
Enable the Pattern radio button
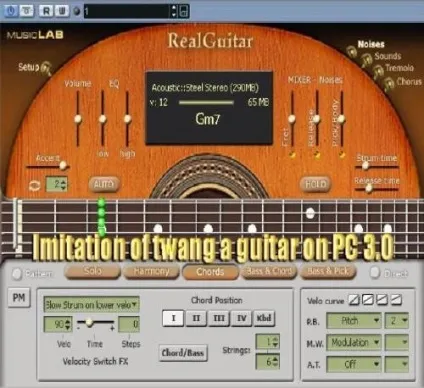pos(17,274)
